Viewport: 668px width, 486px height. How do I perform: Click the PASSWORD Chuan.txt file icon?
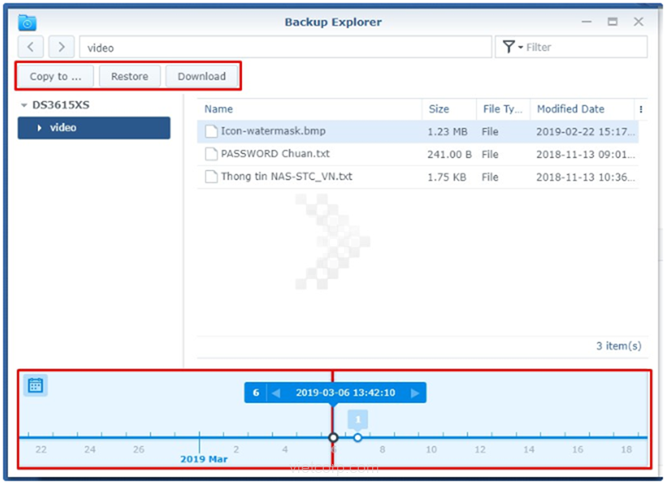click(211, 154)
